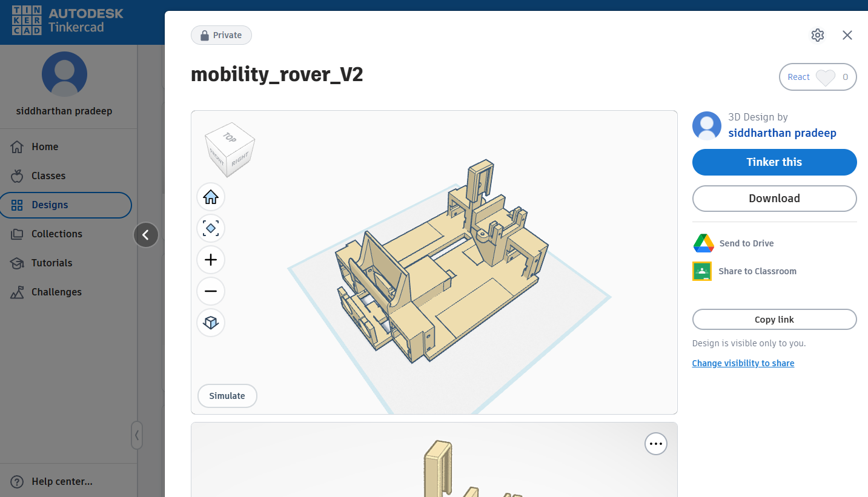
Task: Click the Tinker this button
Action: coord(774,162)
